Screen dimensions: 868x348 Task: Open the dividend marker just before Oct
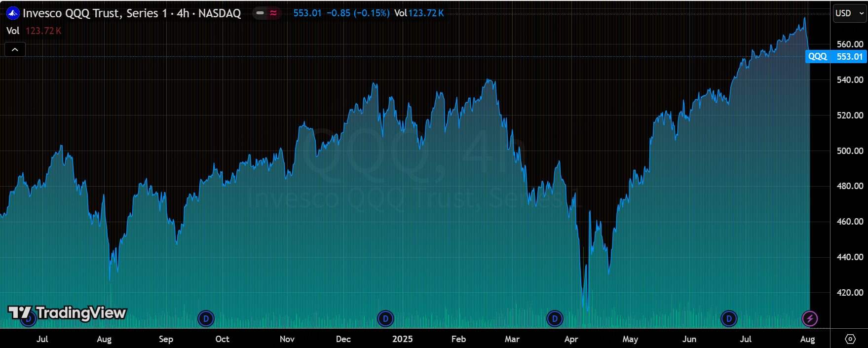coord(206,318)
